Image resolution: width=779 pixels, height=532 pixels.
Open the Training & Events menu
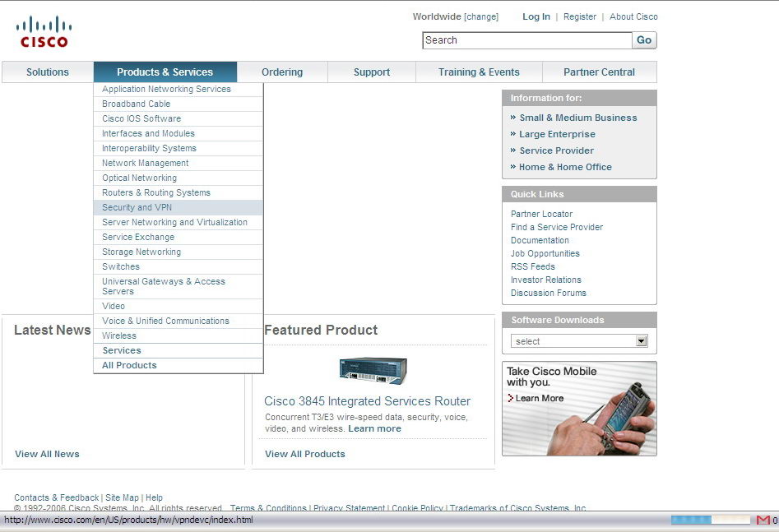(x=479, y=72)
